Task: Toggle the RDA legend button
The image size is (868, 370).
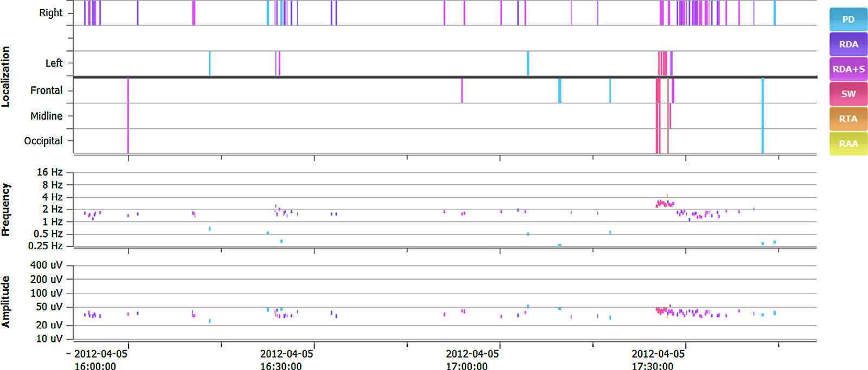Action: point(848,44)
